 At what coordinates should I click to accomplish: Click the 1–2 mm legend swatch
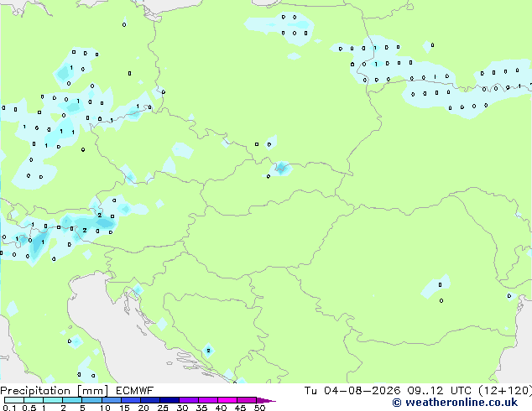(x=53, y=400)
